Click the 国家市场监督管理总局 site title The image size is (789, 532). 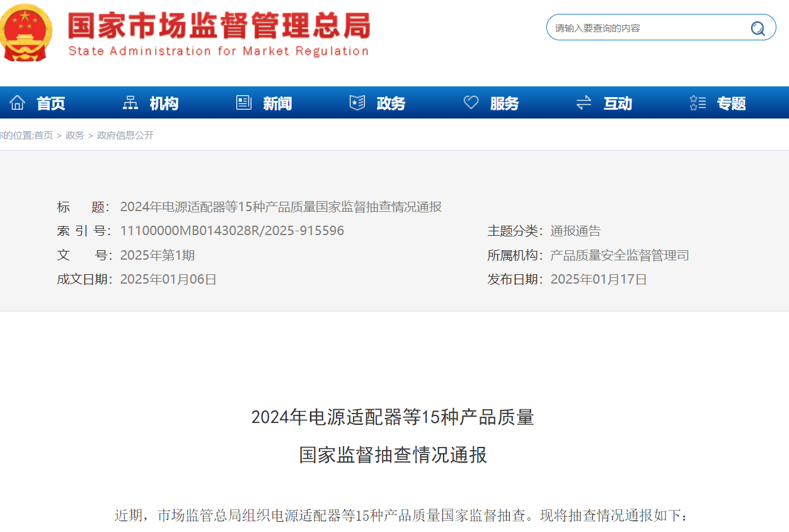(219, 26)
